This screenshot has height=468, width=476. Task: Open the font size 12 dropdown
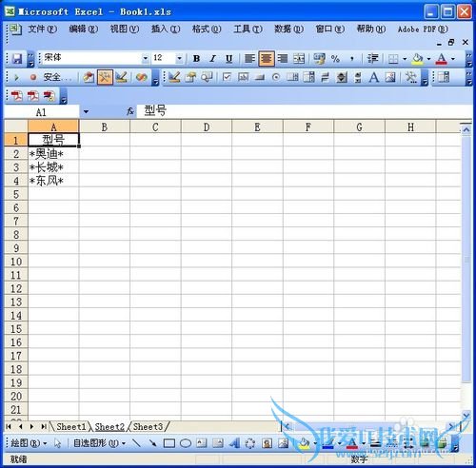(179, 59)
